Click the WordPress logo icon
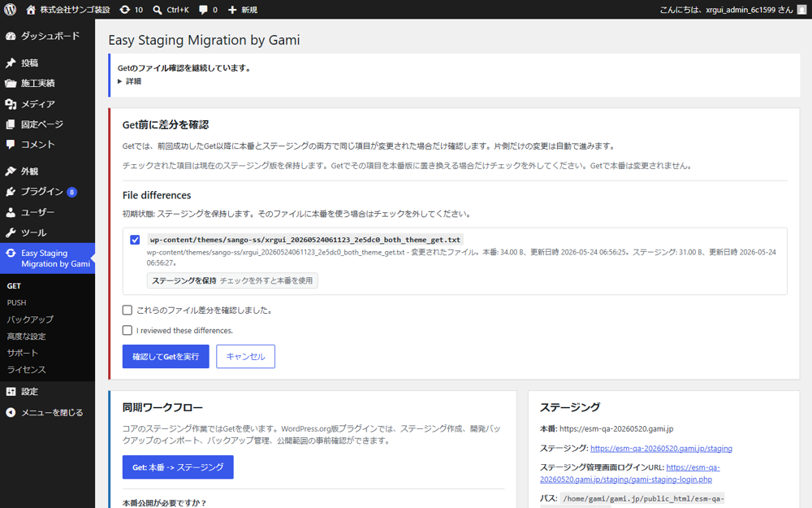 click(x=11, y=9)
